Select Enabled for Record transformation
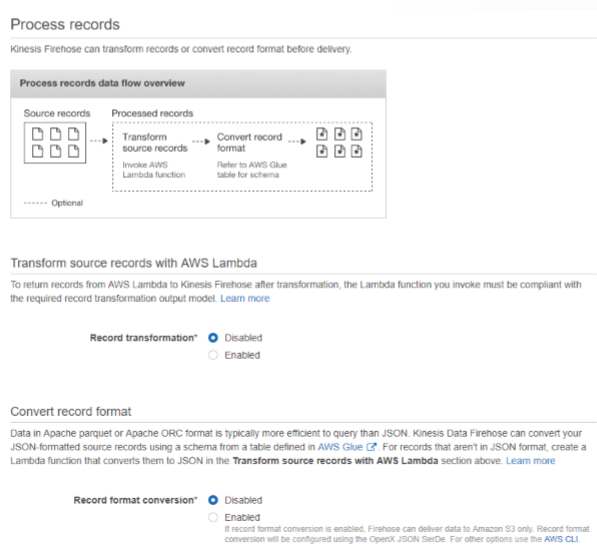 pos(213,355)
